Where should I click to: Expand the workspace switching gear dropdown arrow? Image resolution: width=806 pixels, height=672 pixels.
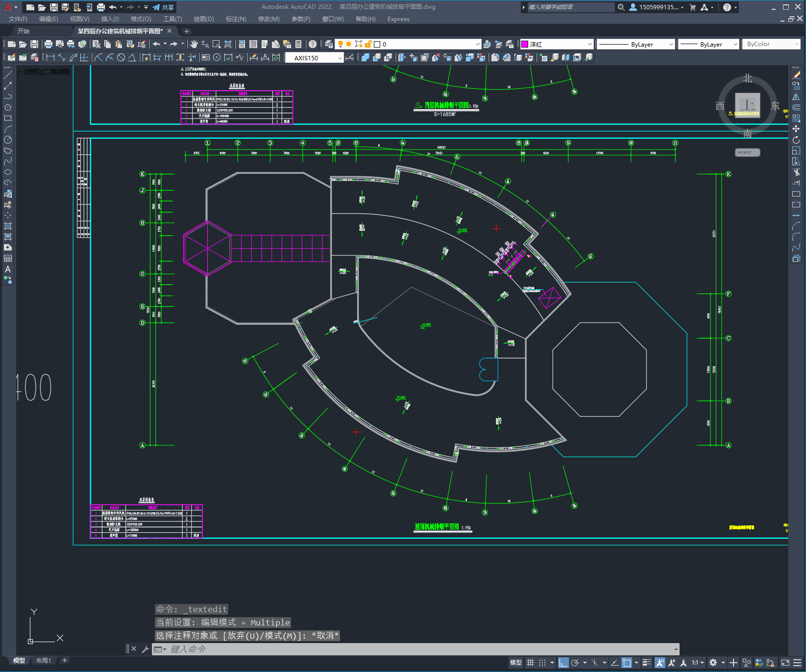[x=723, y=663]
